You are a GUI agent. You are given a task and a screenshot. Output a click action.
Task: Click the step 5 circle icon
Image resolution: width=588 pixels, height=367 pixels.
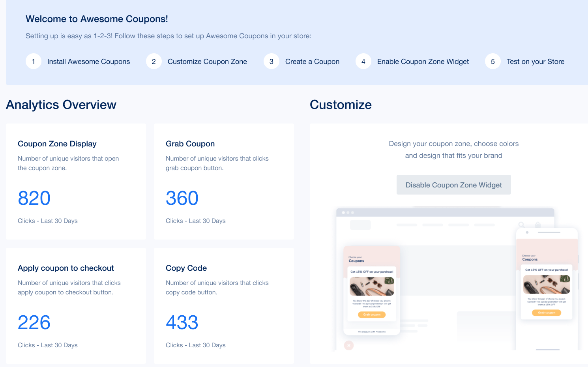(x=493, y=61)
